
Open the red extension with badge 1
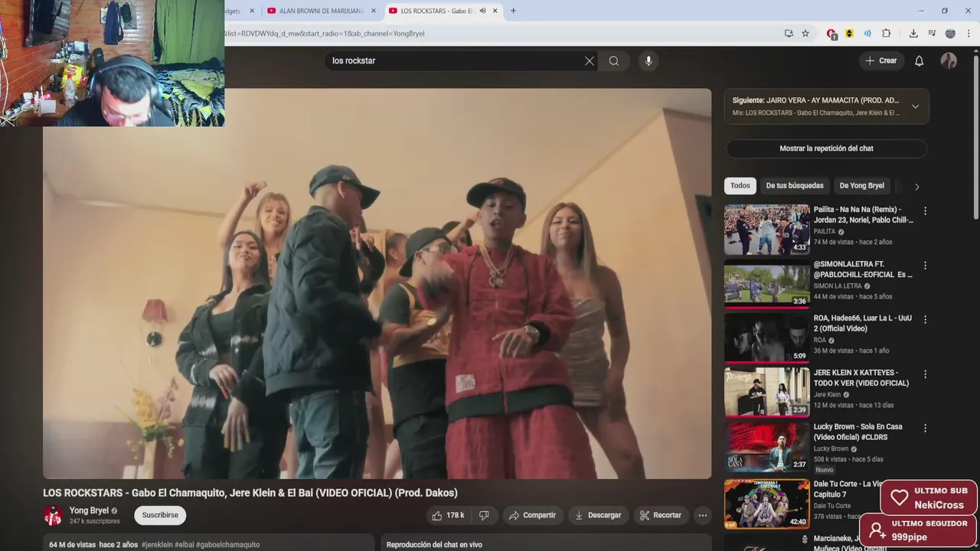point(831,34)
